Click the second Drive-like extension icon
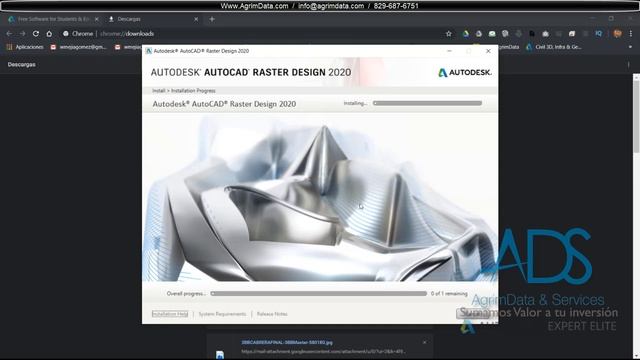 pos(479,34)
